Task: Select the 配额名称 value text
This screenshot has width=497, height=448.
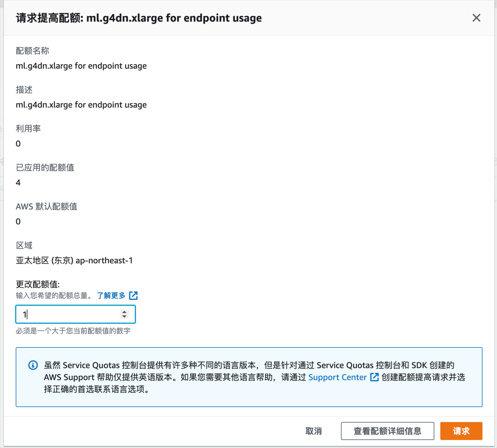Action: coord(81,66)
